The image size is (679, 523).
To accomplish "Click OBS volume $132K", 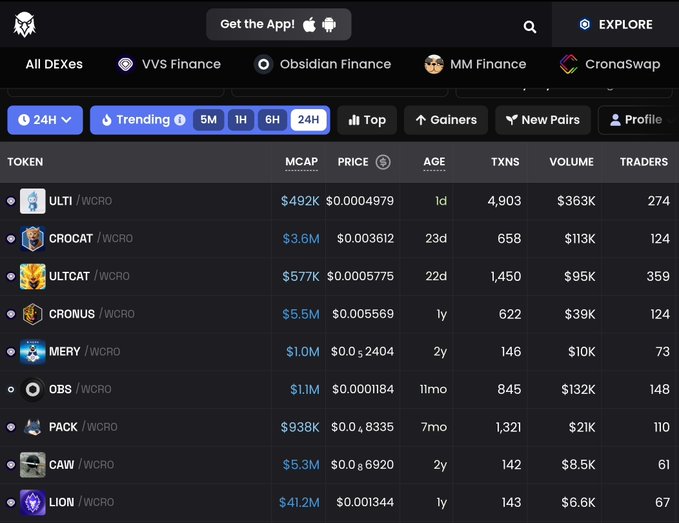I will coord(578,389).
